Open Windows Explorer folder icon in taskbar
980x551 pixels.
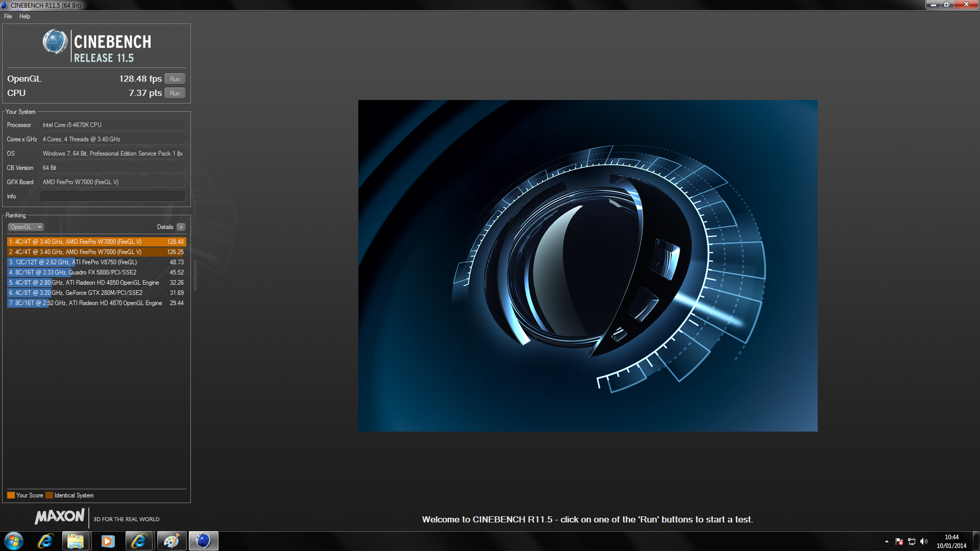point(76,541)
